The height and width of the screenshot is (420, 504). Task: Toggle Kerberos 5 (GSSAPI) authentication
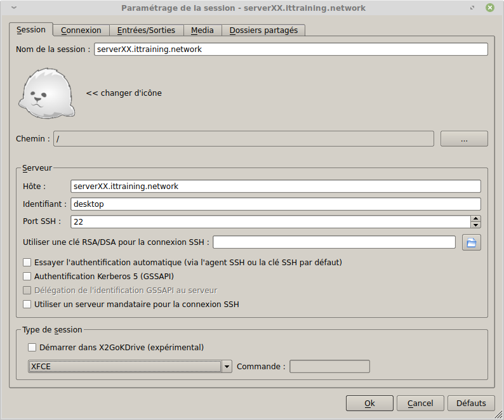point(27,276)
